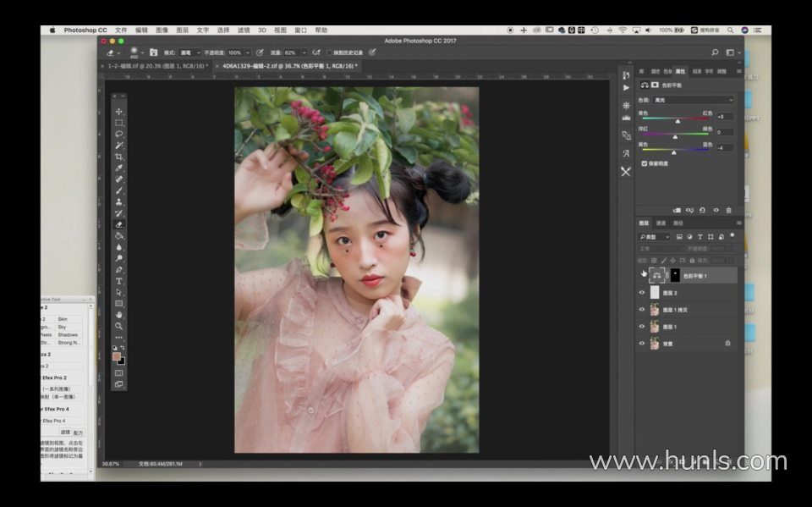Select the Type tool
Image resolution: width=812 pixels, height=507 pixels.
[119, 281]
